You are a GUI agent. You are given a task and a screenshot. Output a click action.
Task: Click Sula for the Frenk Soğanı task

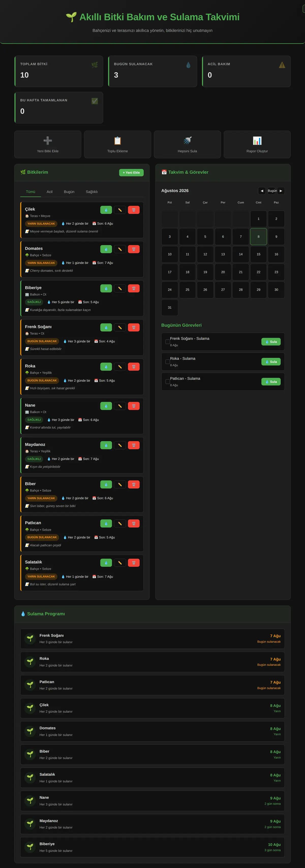point(271,342)
